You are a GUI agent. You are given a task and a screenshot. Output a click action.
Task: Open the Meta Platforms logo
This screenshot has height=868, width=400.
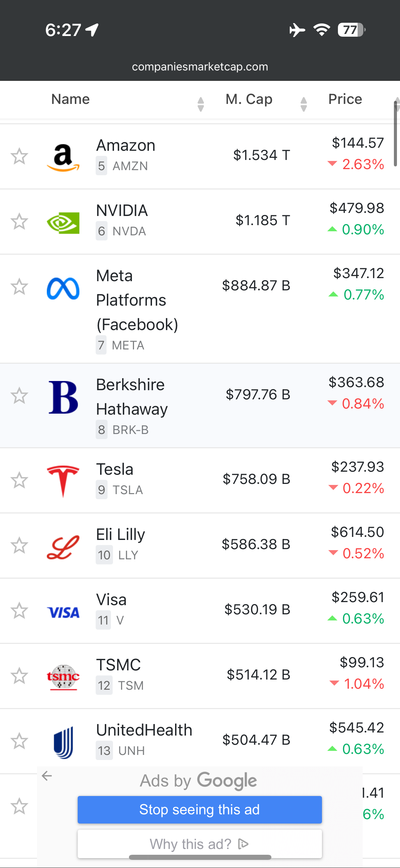click(x=63, y=289)
